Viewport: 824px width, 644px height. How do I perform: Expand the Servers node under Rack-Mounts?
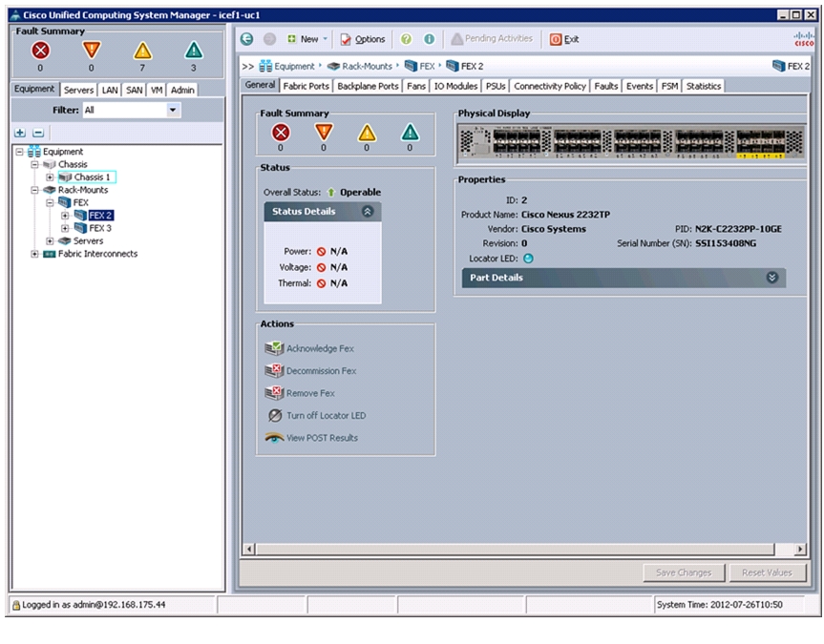(50, 241)
